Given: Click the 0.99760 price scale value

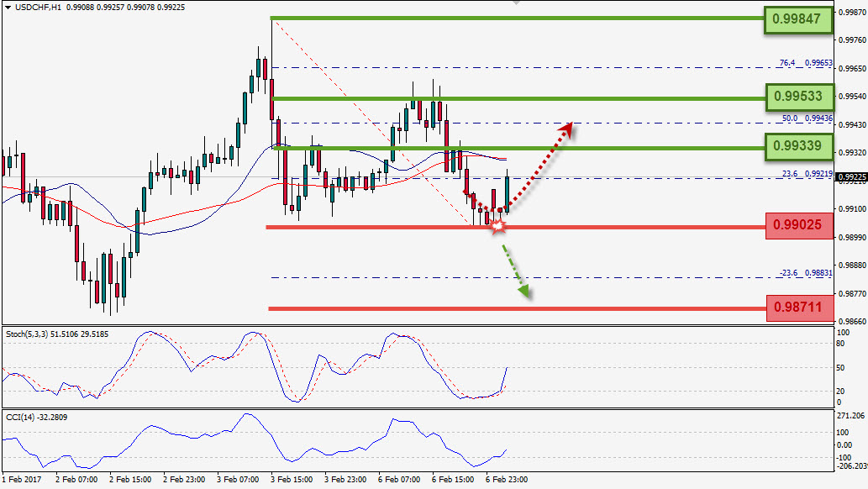Looking at the screenshot, I should (x=853, y=39).
